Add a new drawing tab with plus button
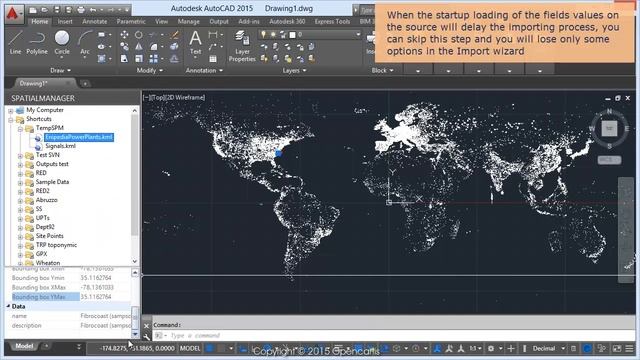Screen dimensions: 640x360 (x=85, y=84)
